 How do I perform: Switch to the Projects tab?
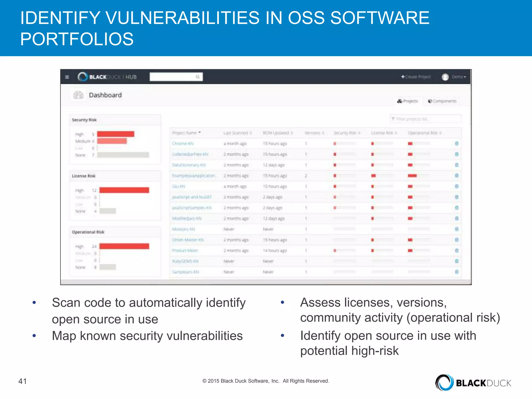tap(408, 101)
